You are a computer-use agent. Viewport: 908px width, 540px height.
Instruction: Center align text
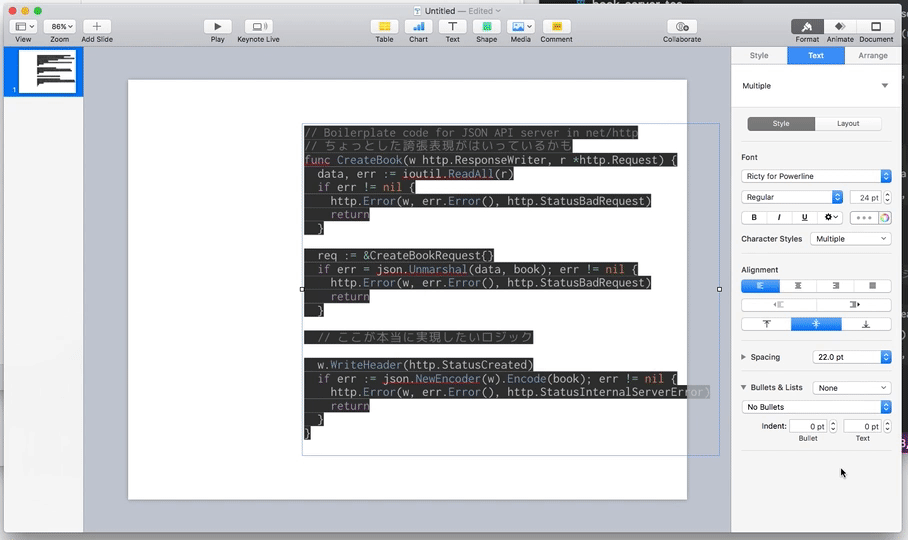point(798,286)
